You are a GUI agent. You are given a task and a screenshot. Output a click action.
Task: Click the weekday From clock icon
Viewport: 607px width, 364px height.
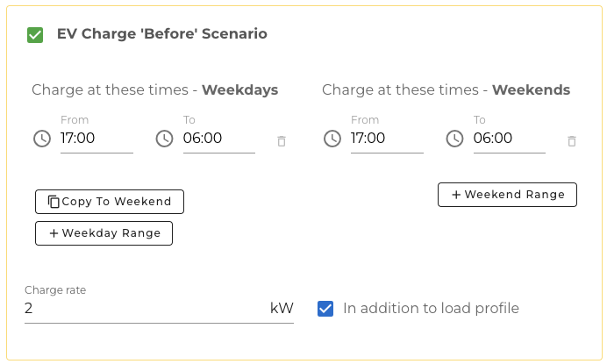point(42,139)
